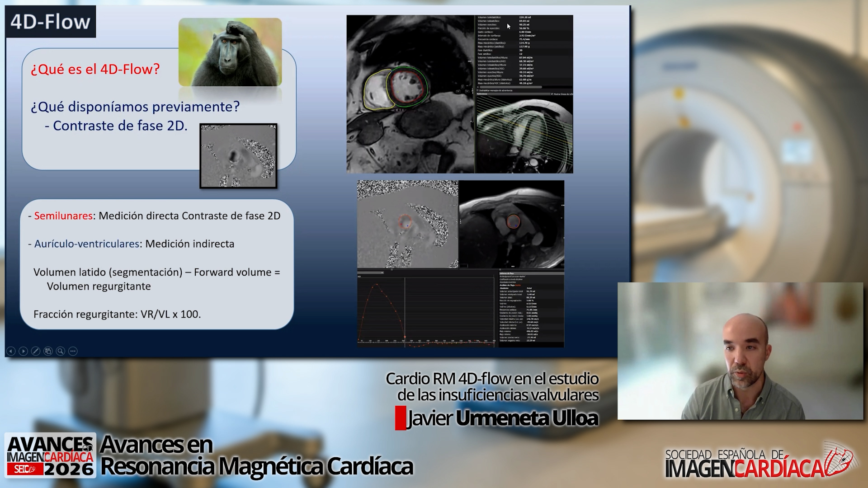Click the red word Semilunares
Screen dimensions: 868x488
[x=63, y=216]
